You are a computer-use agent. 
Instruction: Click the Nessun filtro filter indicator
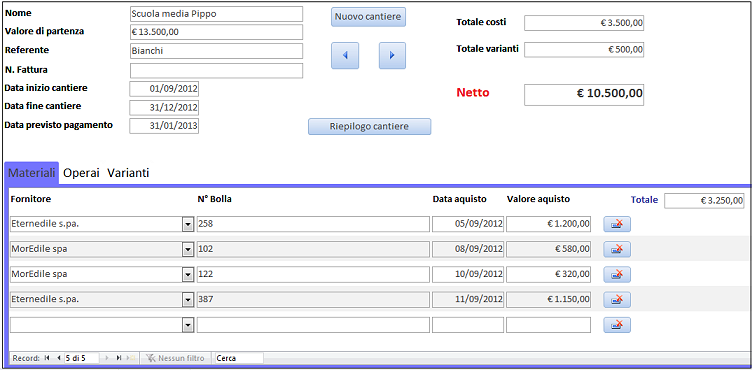176,358
